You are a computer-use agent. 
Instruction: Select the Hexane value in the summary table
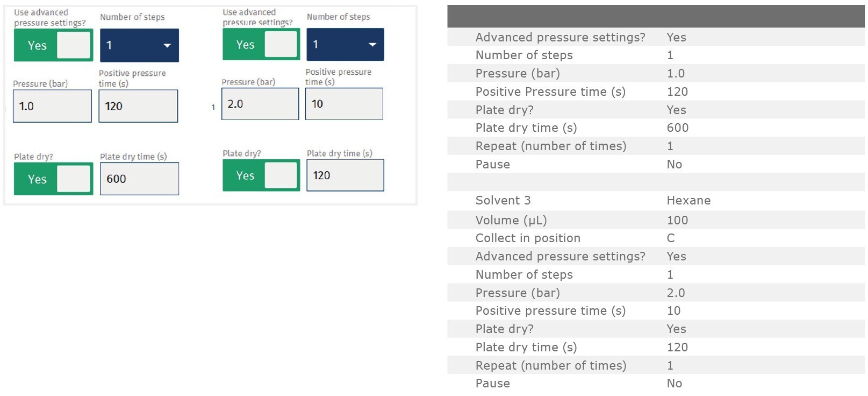688,201
